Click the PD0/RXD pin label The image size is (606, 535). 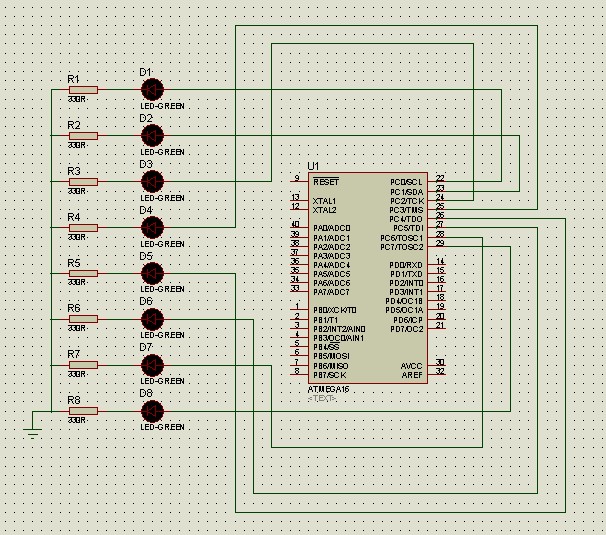tap(406, 265)
